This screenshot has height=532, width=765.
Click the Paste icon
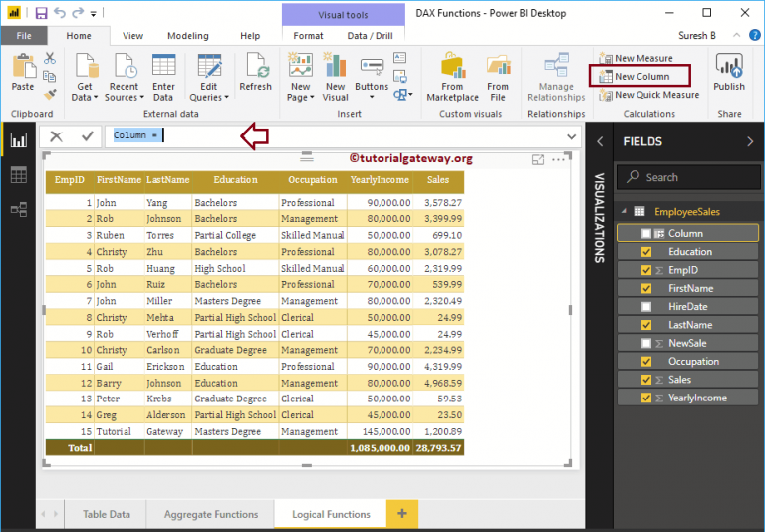point(23,66)
